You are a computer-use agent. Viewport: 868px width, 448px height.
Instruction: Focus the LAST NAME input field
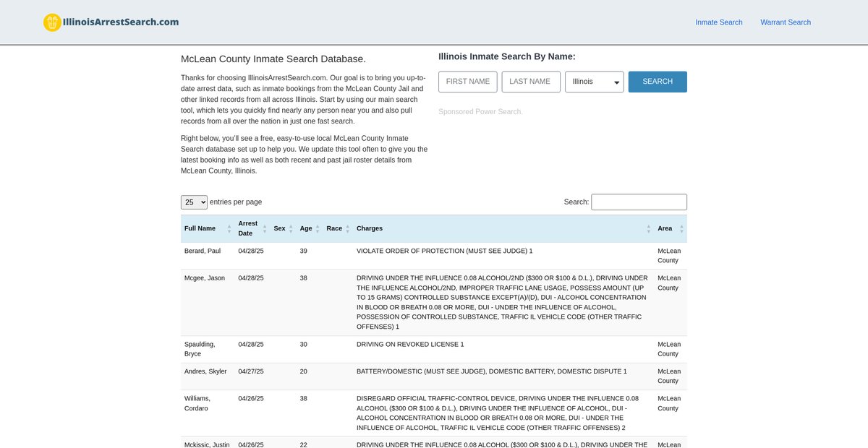point(531,82)
